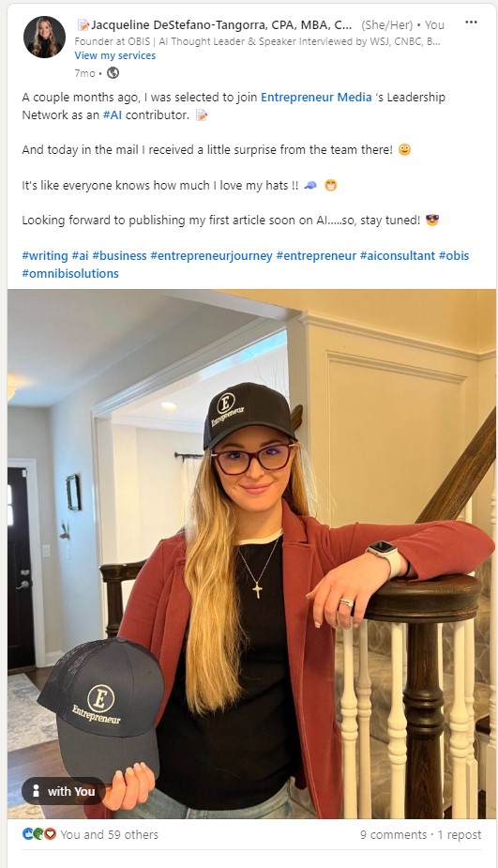Open the #writing hashtag
Screen dimensions: 498x868
click(45, 256)
